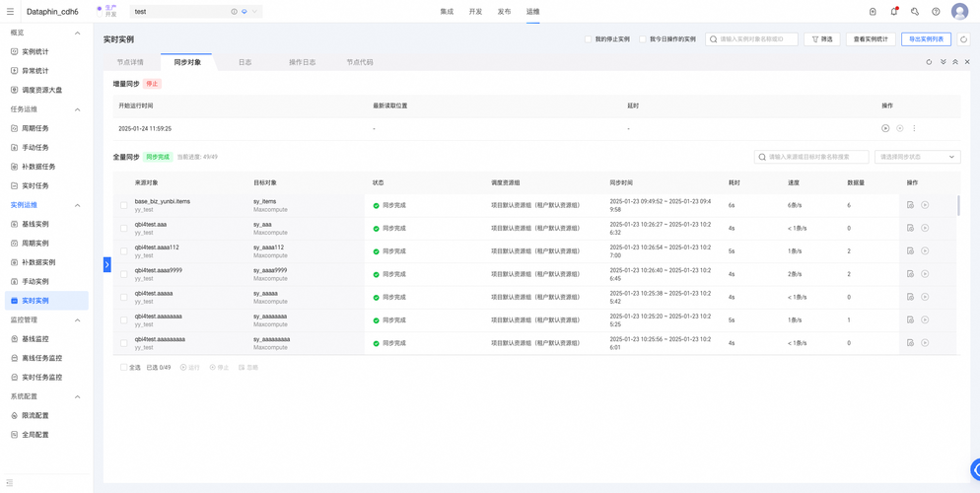This screenshot has height=493, width=980.
Task: Collapse all panels double-chevron up icon
Action: [955, 62]
